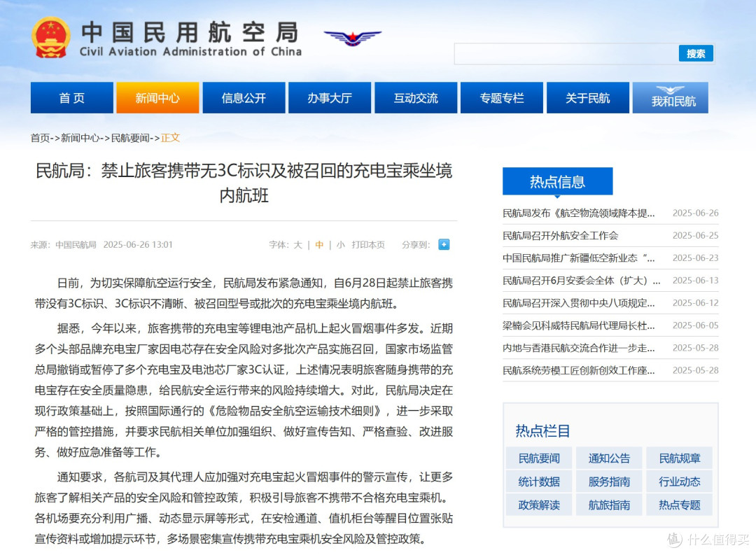The image size is (756, 555).
Task: Click date 2025-06-23 in hot news
Action: coord(695,258)
